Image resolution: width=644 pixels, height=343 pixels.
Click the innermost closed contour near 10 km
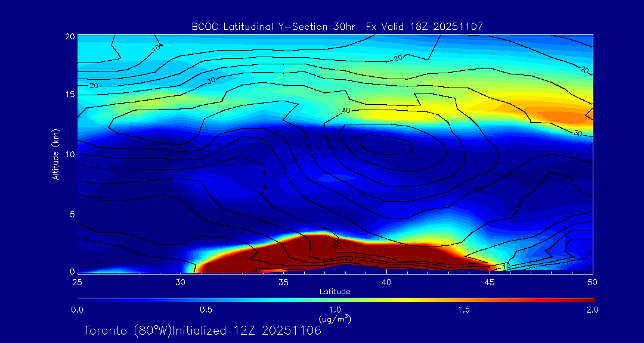click(385, 145)
